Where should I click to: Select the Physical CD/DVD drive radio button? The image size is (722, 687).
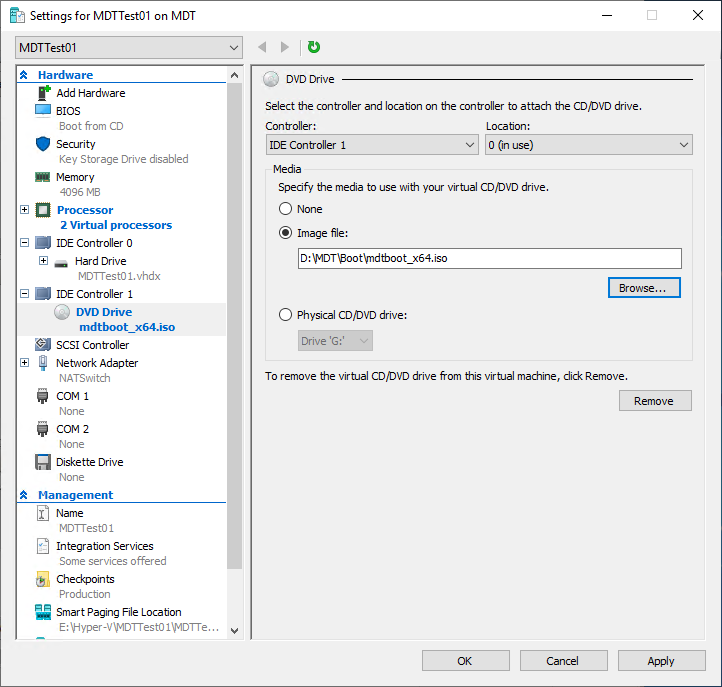pos(285,315)
